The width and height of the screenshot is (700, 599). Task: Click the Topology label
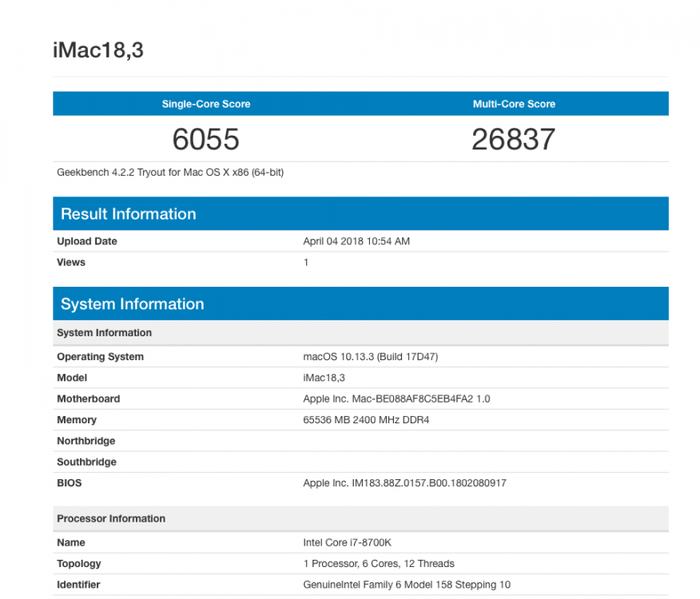pos(79,563)
